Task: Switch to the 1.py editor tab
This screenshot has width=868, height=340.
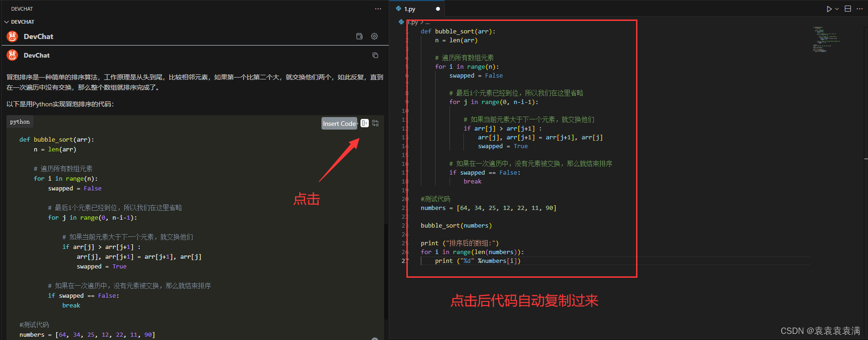Action: (x=418, y=9)
